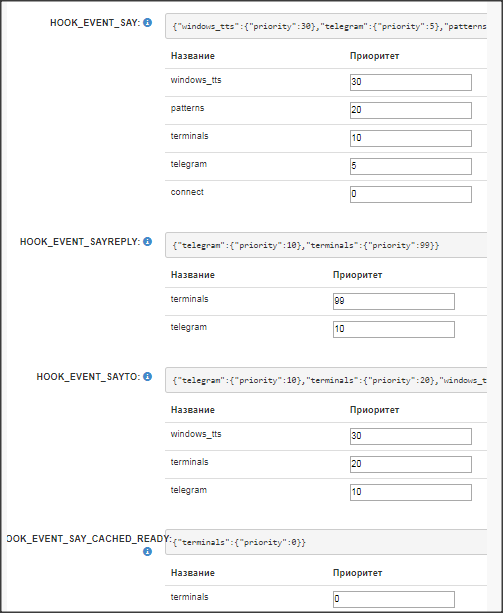Edit connect priority field showing 0
The image size is (503, 613).
(411, 194)
